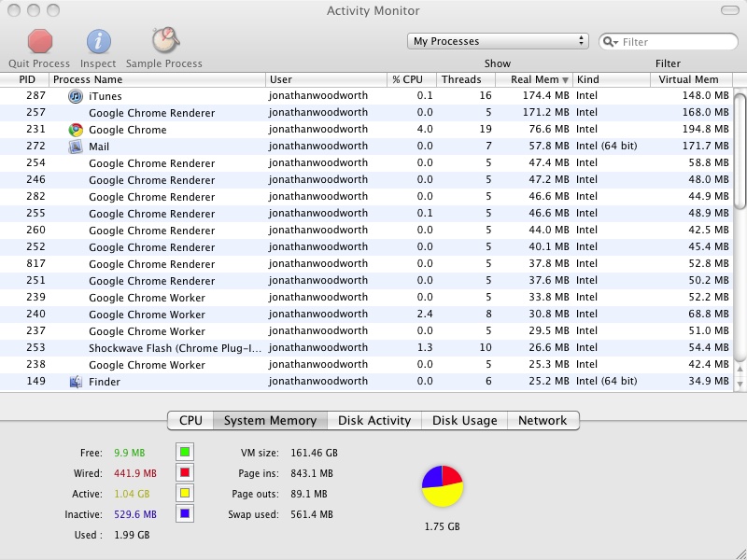
Task: Click the 194.8 MB virtual memory value
Action: click(x=706, y=129)
